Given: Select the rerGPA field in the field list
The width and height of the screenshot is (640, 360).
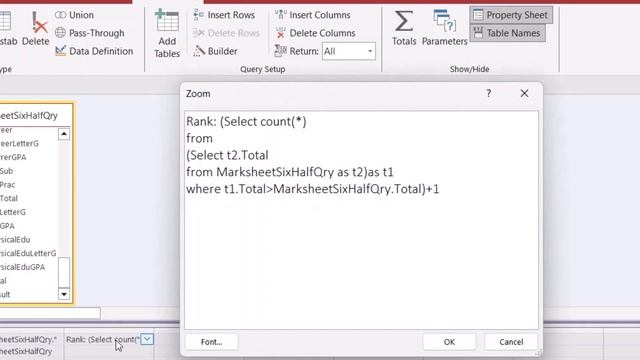Looking at the screenshot, I should [13, 157].
